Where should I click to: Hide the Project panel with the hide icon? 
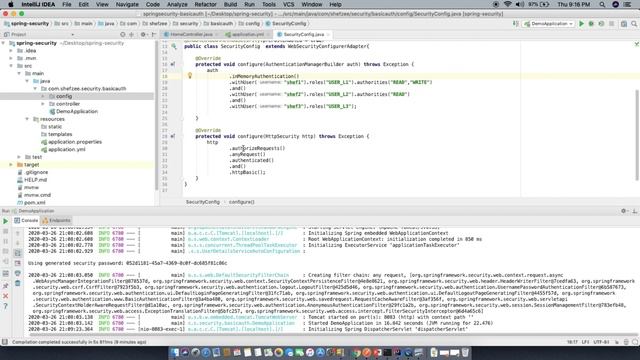(153, 35)
